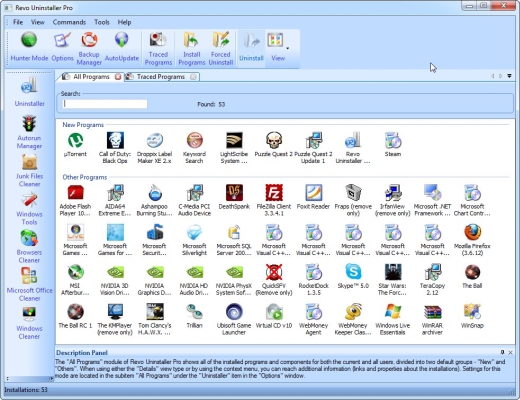Select Foxit Reader program

point(313,197)
